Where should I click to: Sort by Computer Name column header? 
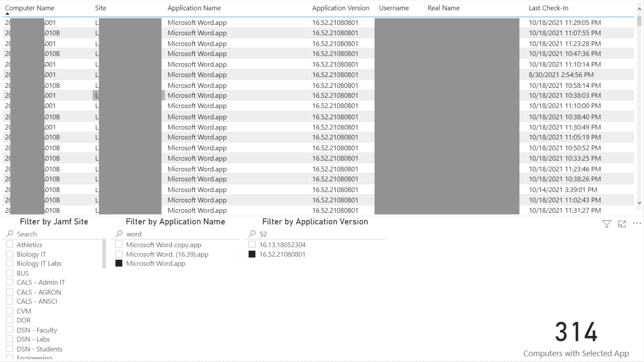point(30,8)
